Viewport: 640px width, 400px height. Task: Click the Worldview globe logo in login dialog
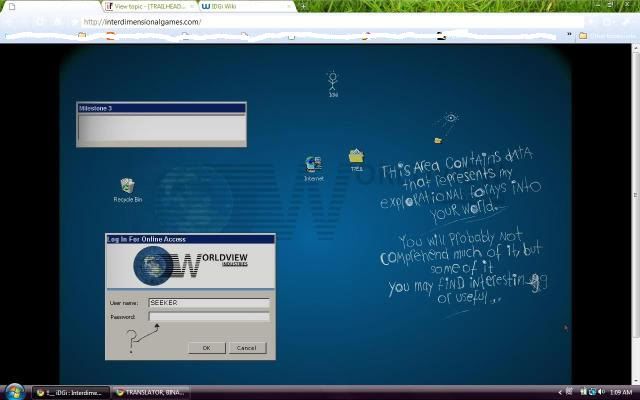(157, 266)
